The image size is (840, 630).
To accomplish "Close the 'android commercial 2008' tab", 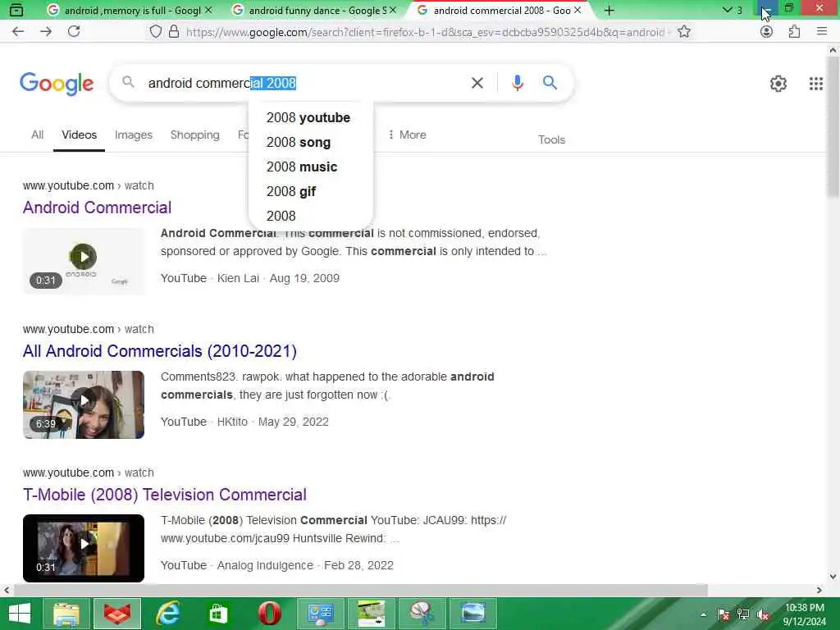I will 577,10.
